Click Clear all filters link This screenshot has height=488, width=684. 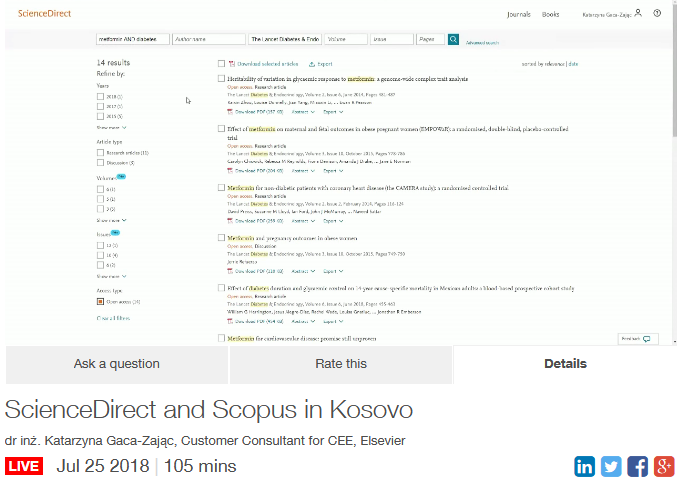click(x=113, y=318)
